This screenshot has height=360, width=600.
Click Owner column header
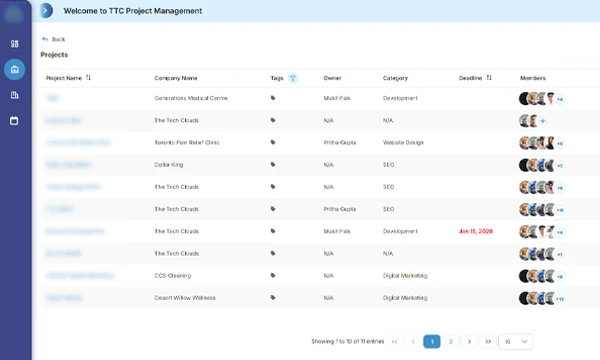tap(332, 78)
